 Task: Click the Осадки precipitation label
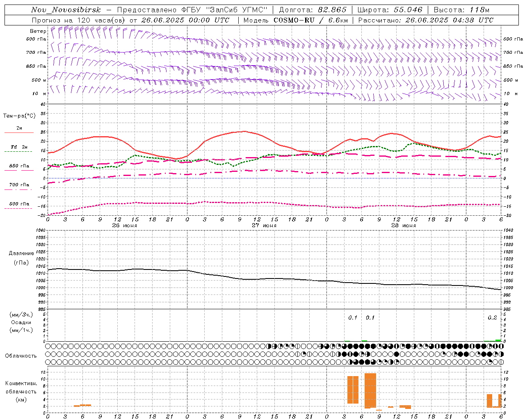coord(21,322)
